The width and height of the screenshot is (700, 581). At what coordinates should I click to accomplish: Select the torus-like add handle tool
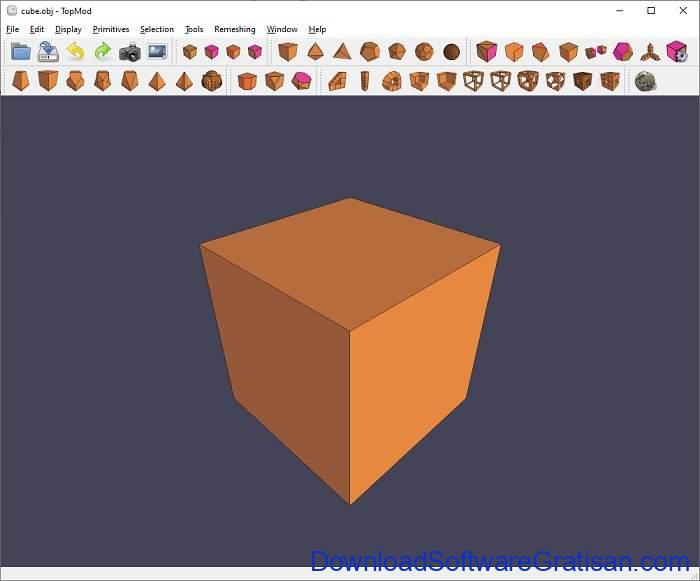(392, 82)
